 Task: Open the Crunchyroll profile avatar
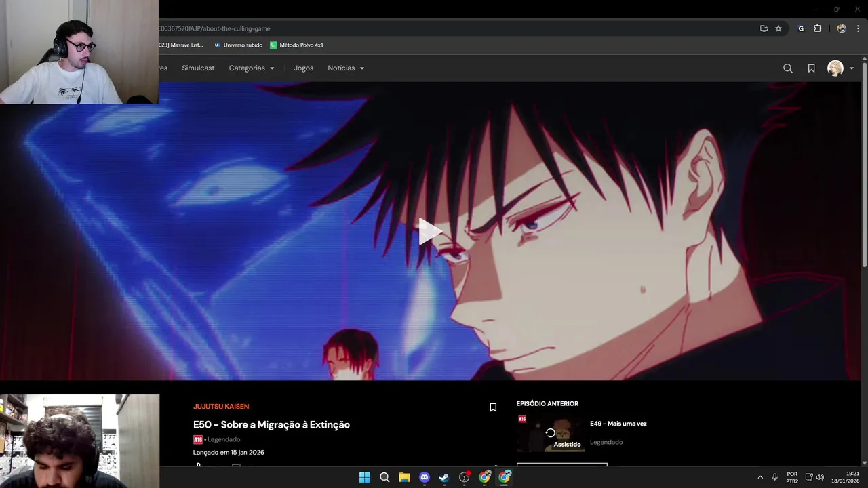[835, 68]
